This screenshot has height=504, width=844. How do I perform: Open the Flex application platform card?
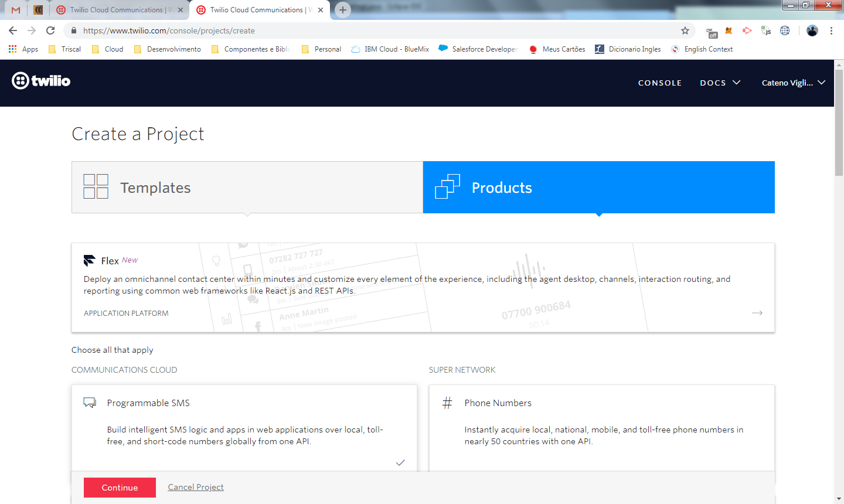pos(423,288)
